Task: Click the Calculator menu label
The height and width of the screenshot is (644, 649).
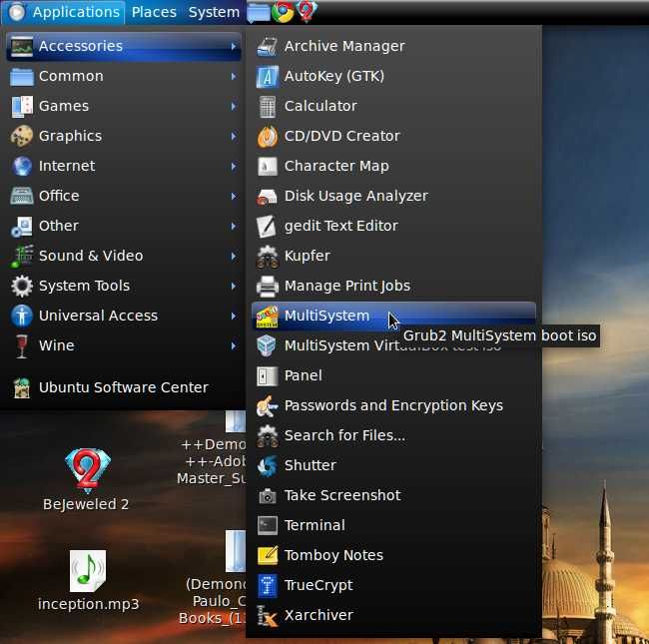Action: click(x=321, y=107)
